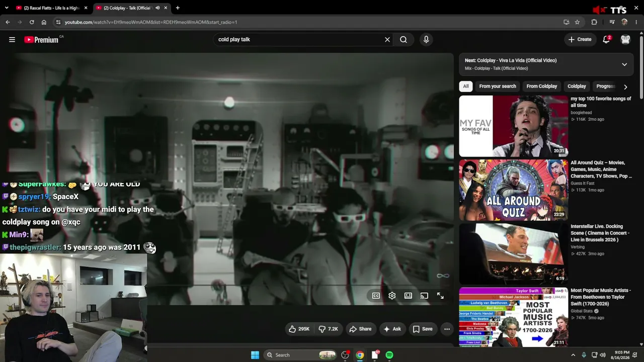The image size is (644, 362).
Task: Switch to theater mode
Action: (408, 296)
